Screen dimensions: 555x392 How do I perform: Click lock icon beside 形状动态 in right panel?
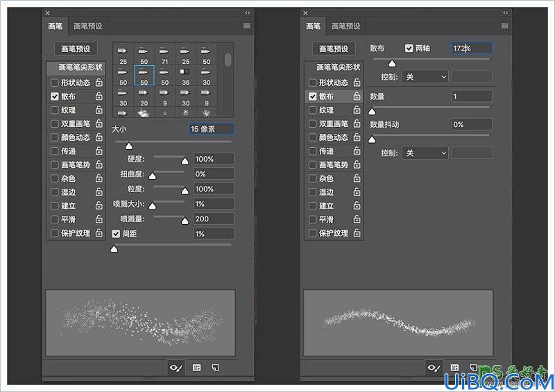click(x=357, y=83)
